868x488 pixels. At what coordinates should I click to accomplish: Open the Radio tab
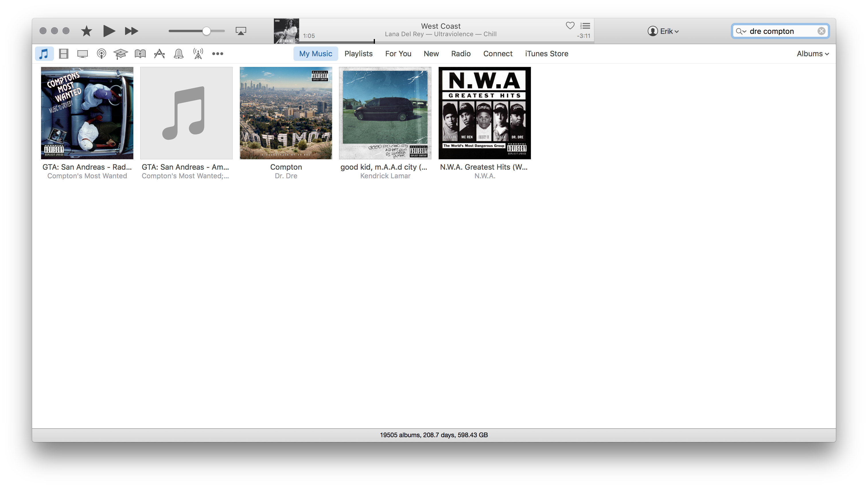point(461,54)
